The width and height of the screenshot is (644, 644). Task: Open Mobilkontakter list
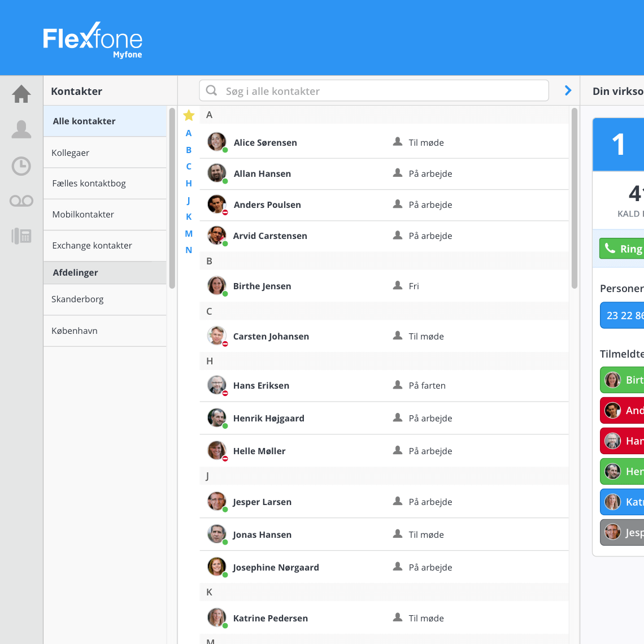(105, 215)
